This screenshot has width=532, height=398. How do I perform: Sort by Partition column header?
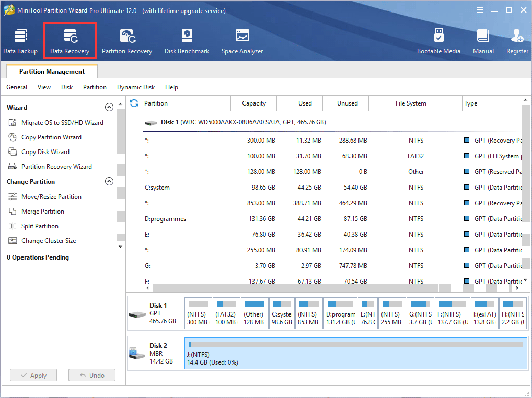[x=186, y=103]
